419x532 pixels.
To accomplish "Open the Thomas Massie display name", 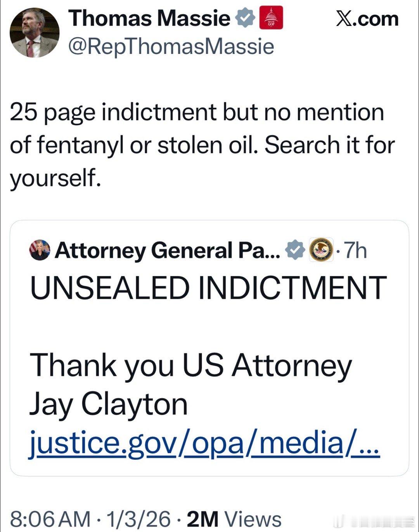I will click(149, 19).
